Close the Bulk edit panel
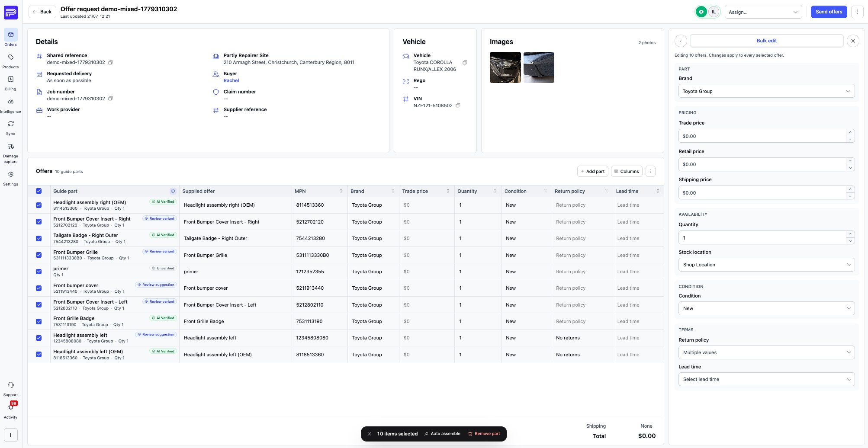Viewport: 868px width, 448px height. tap(853, 41)
